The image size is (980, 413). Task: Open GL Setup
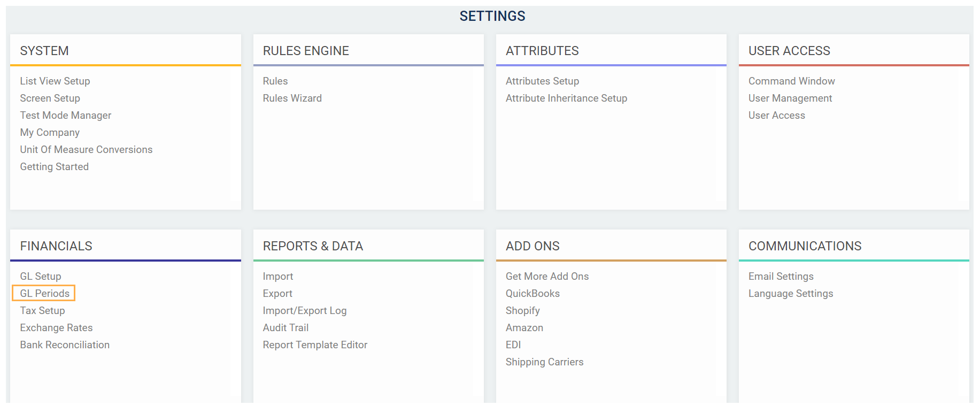pyautogui.click(x=41, y=276)
